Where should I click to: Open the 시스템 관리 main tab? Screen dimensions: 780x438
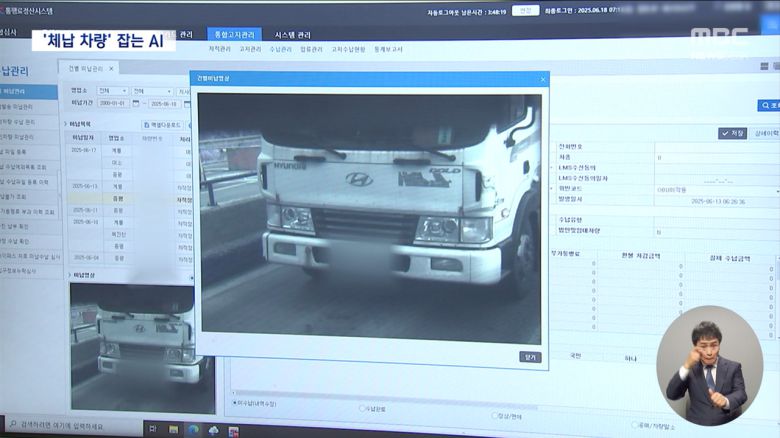[292, 35]
